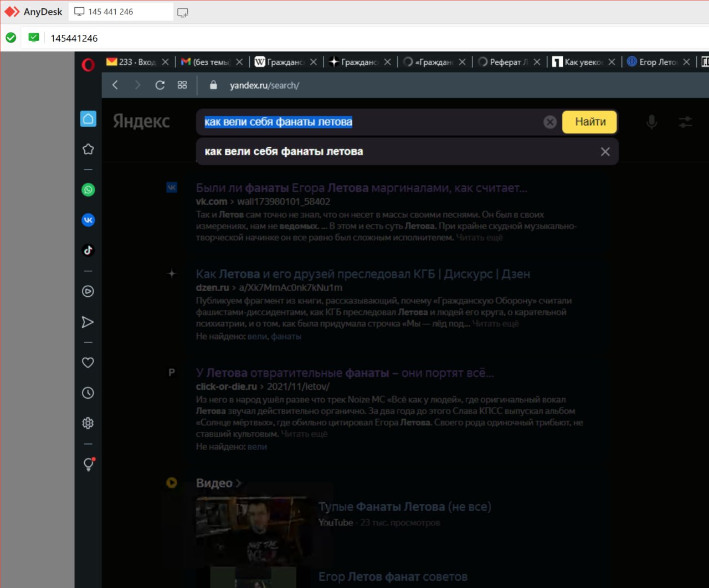Open the Speed Dial grid icon

click(182, 85)
